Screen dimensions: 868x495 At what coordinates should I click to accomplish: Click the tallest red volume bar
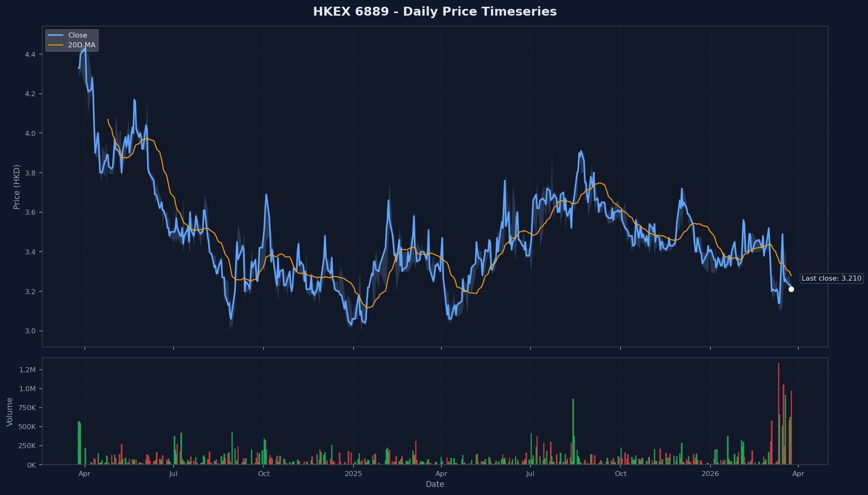(x=778, y=414)
